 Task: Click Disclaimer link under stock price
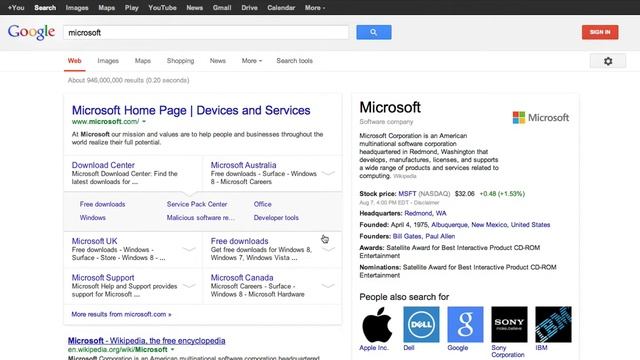coord(426,202)
